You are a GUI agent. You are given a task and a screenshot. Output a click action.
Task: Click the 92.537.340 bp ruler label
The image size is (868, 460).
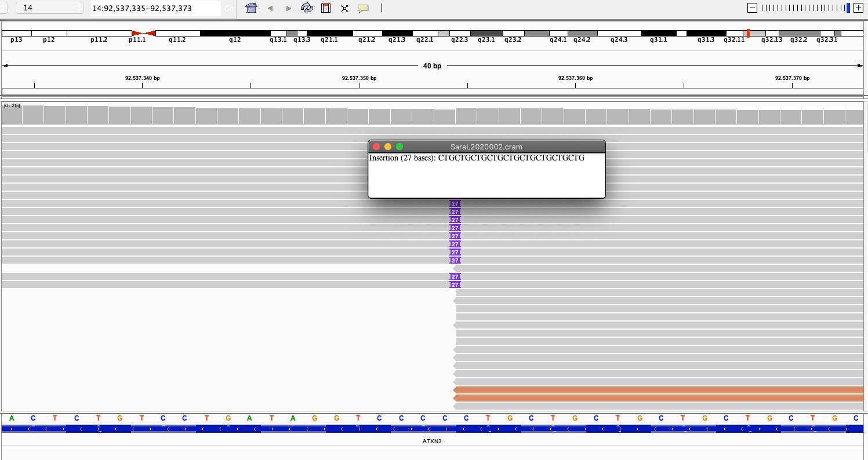click(x=143, y=78)
